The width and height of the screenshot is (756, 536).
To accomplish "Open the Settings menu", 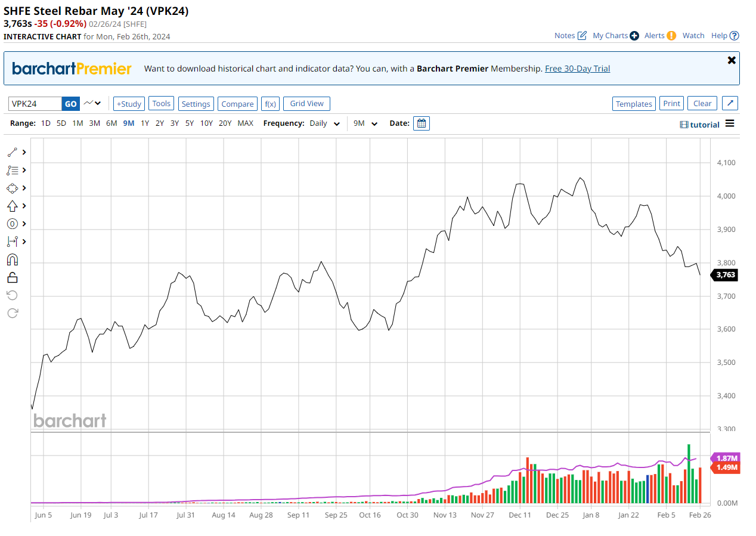I will [x=196, y=104].
